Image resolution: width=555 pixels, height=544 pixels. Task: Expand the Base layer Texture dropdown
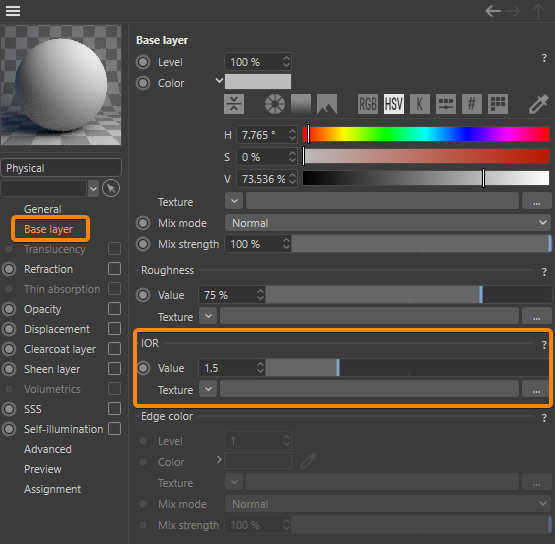(234, 201)
